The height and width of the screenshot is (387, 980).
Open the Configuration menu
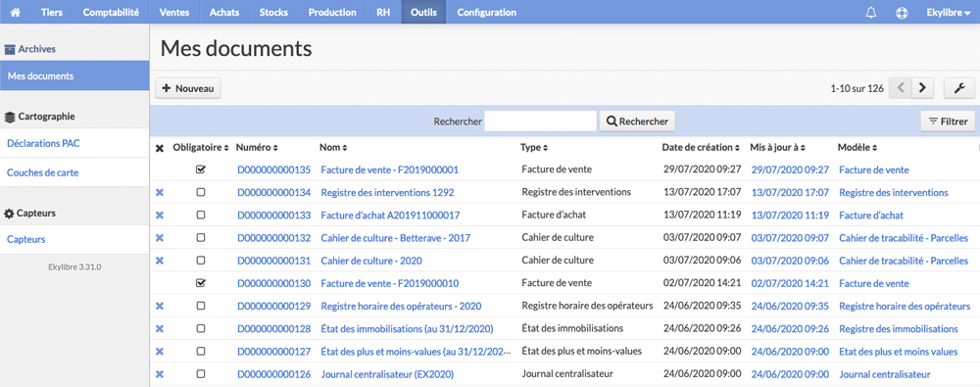point(487,12)
